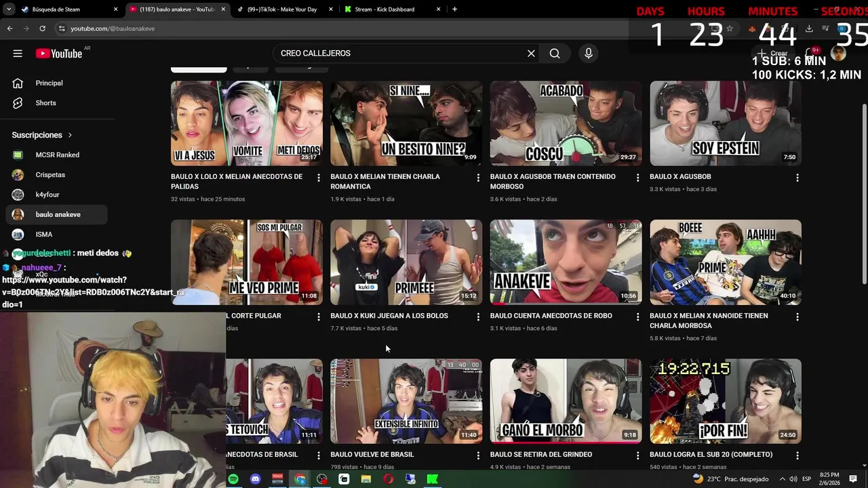Reload the page

pos(42,28)
